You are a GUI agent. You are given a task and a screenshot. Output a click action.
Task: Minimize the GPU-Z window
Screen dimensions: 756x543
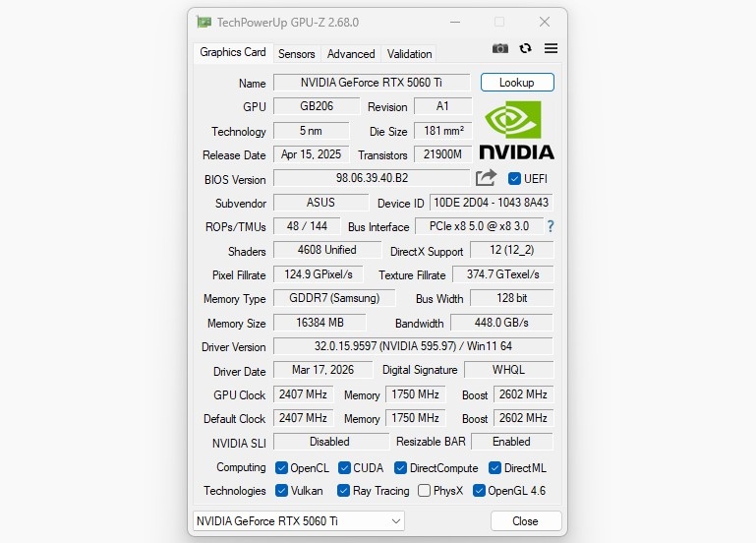(454, 22)
